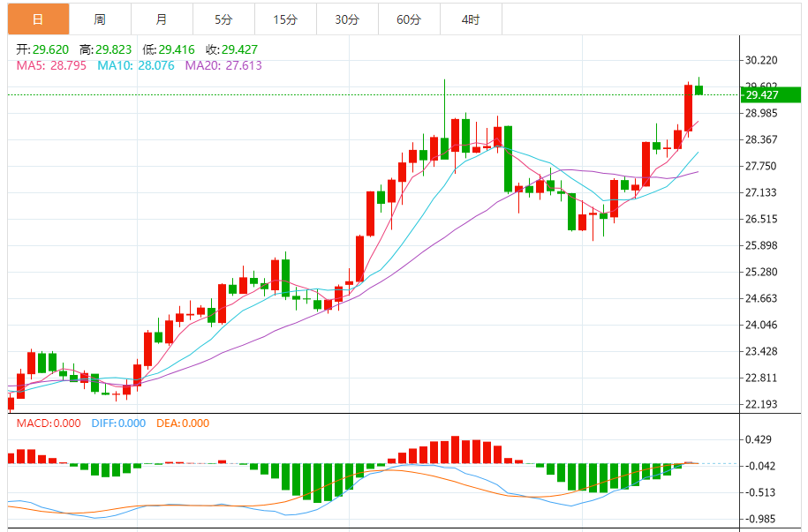Switch to the 4时 timeframe tab
The height and width of the screenshot is (532, 808).
pos(471,19)
